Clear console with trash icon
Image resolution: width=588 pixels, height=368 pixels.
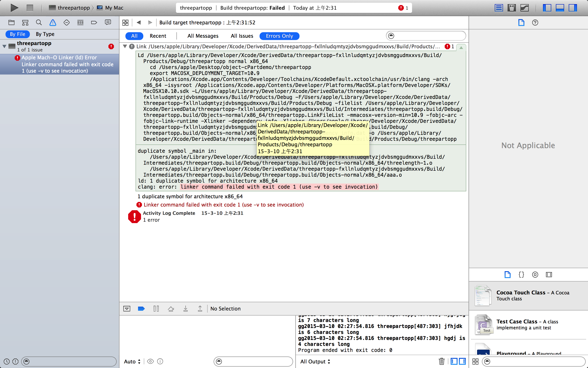442,361
